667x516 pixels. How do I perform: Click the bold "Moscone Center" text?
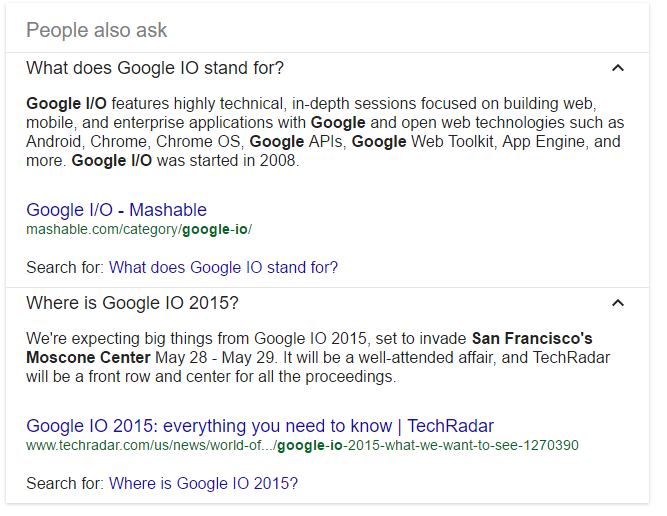coord(88,358)
